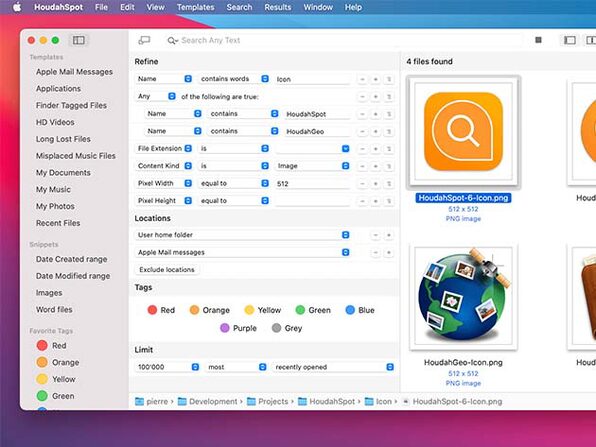Image resolution: width=596 pixels, height=447 pixels.
Task: Open the first Name attribute dropdown
Action: tap(164, 79)
